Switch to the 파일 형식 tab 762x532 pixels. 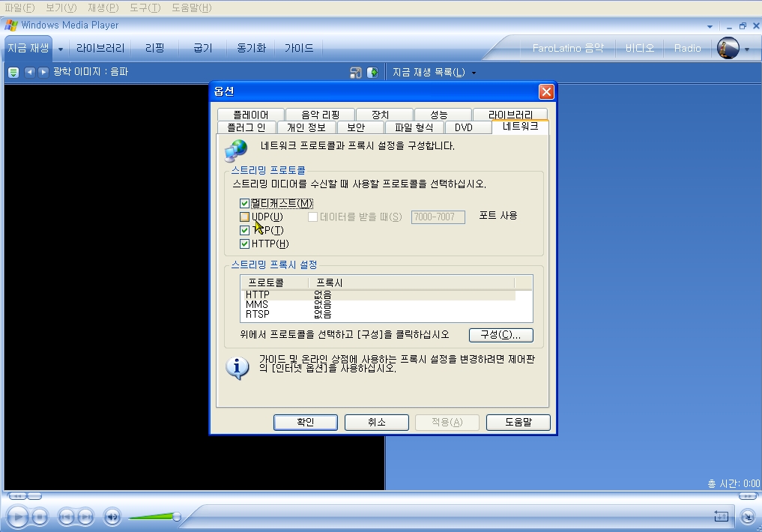click(414, 127)
